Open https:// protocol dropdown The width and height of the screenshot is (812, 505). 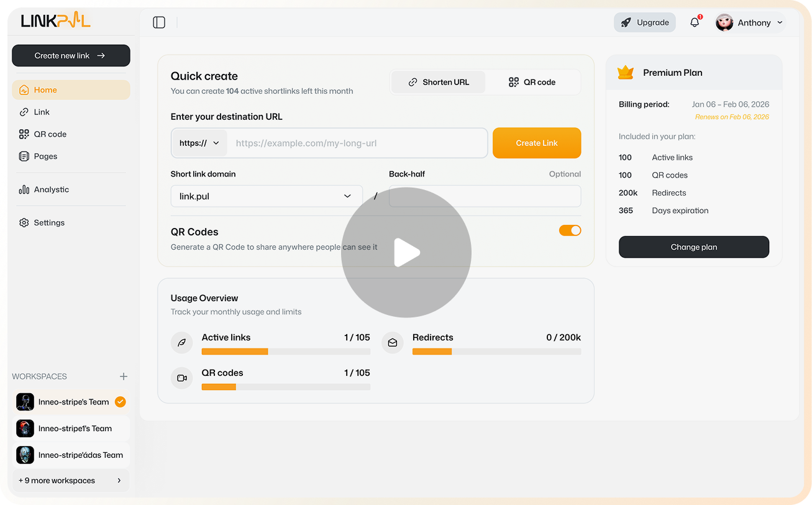199,143
